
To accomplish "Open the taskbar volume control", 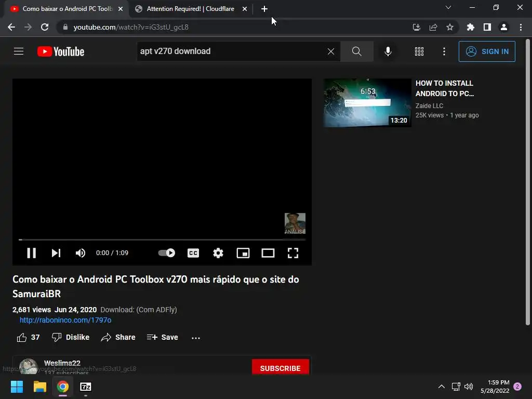I will tap(469, 387).
